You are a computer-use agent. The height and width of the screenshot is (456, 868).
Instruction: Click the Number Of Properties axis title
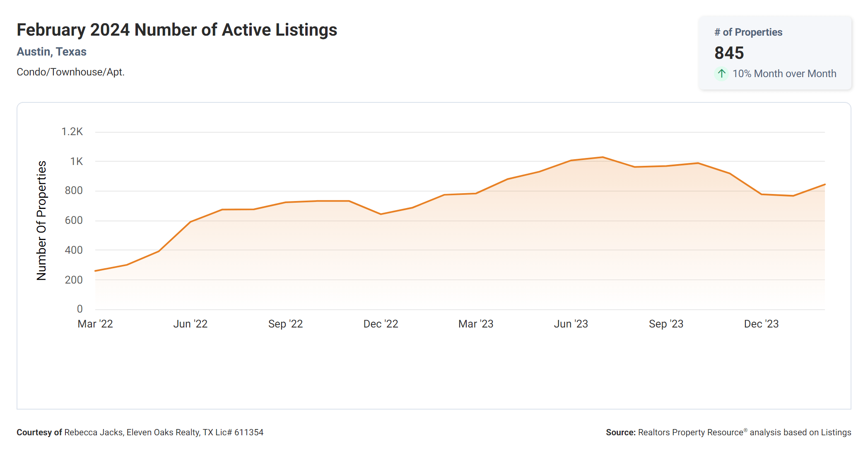pos(41,221)
